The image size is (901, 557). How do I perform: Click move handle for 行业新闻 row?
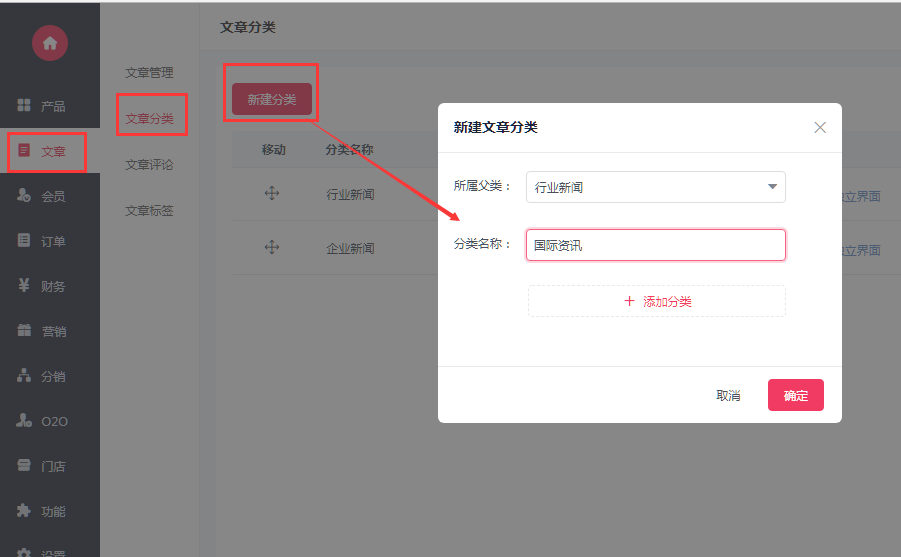272,193
